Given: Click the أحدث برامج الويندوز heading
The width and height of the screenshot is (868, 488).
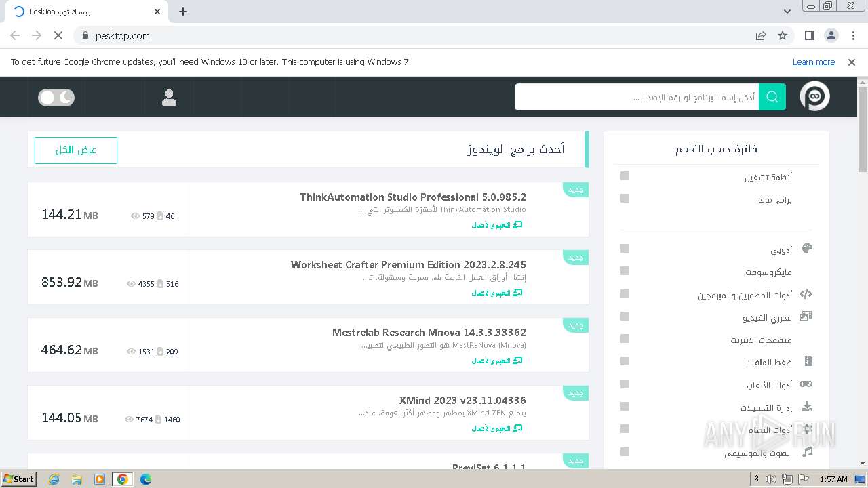Looking at the screenshot, I should [516, 149].
